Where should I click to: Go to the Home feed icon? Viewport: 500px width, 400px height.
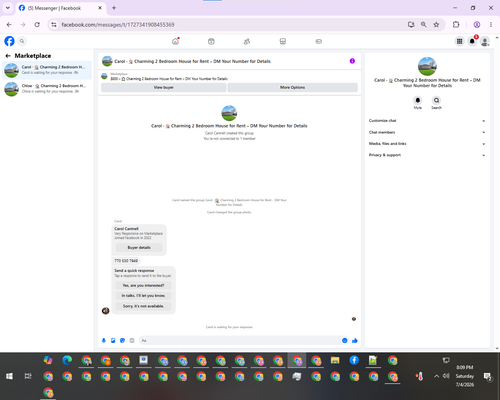click(175, 41)
